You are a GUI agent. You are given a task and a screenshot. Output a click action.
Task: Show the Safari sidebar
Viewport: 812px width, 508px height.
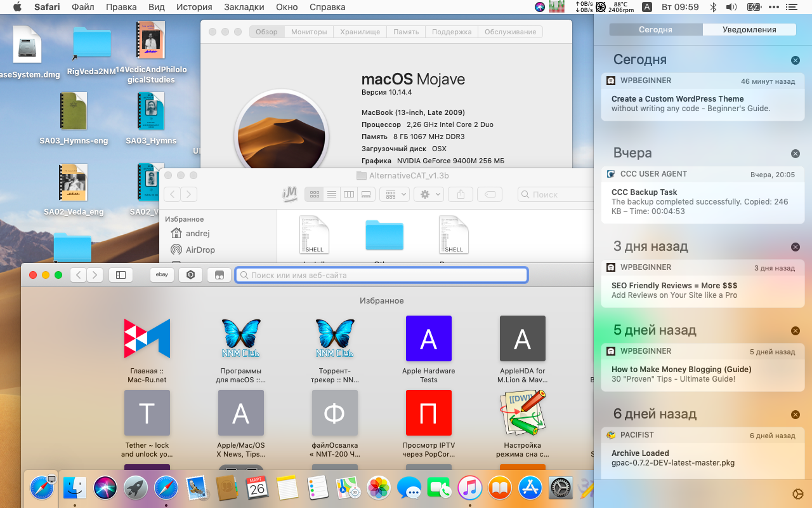(121, 275)
